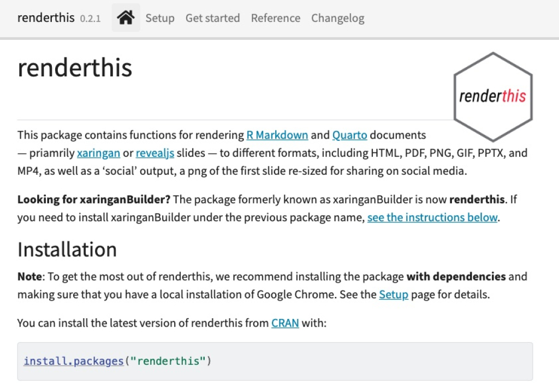Follow the CRAN link
Screen dimensions: 559x392
point(285,323)
